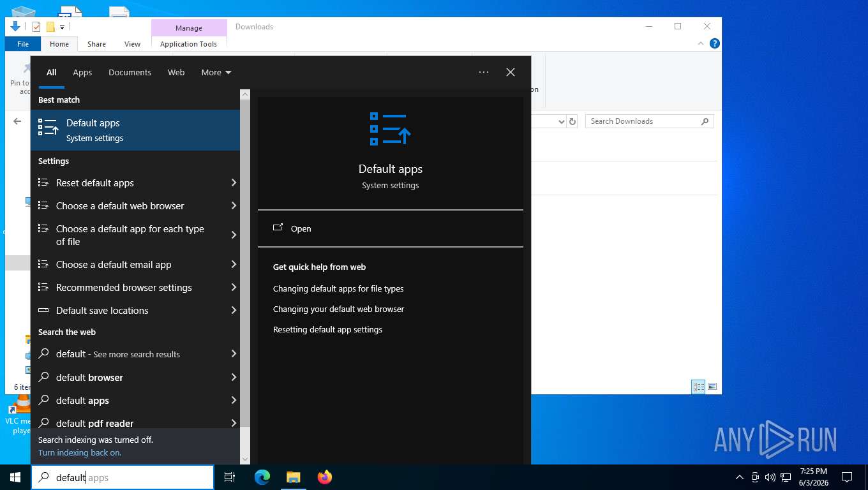Open File Explorer taskbar icon

pyautogui.click(x=294, y=477)
